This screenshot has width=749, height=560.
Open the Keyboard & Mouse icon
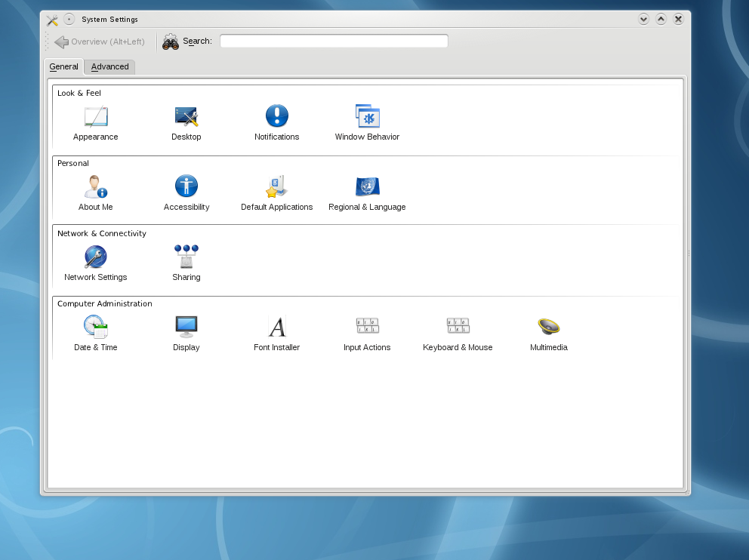[x=458, y=325]
